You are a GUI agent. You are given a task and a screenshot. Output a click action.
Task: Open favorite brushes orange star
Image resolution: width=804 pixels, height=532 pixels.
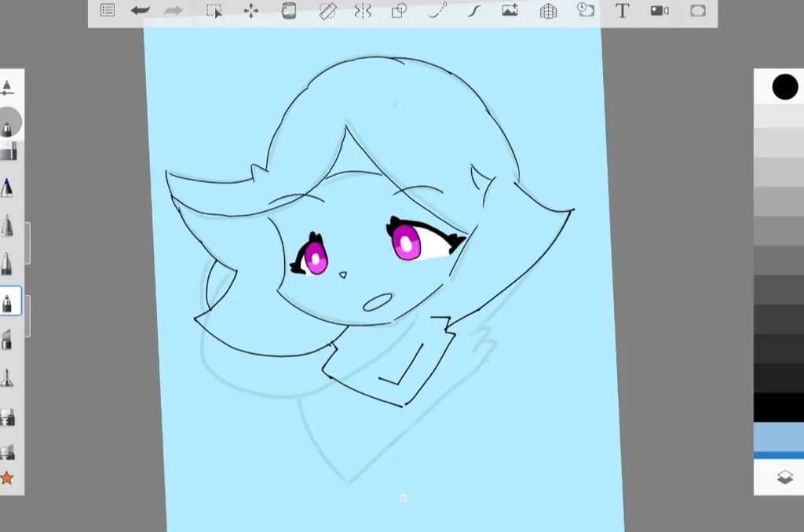click(x=6, y=478)
